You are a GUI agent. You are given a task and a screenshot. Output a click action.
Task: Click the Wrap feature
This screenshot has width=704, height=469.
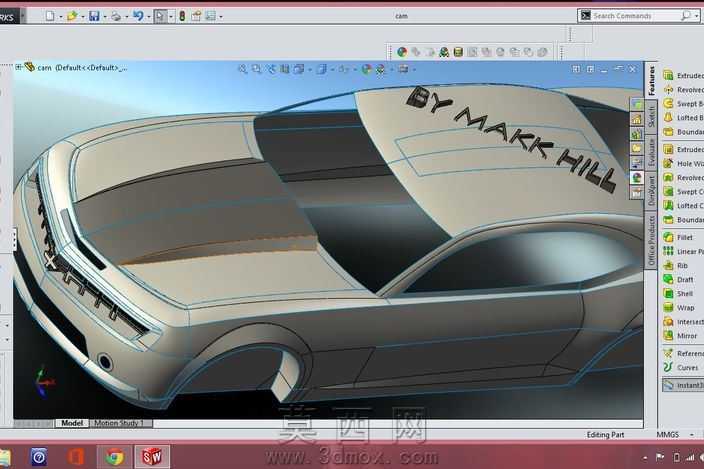(679, 307)
